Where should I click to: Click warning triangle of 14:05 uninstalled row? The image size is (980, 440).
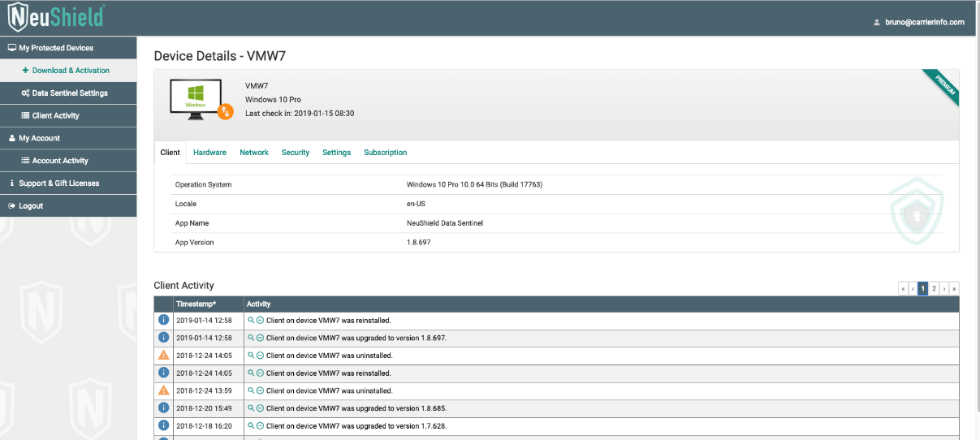pos(163,355)
